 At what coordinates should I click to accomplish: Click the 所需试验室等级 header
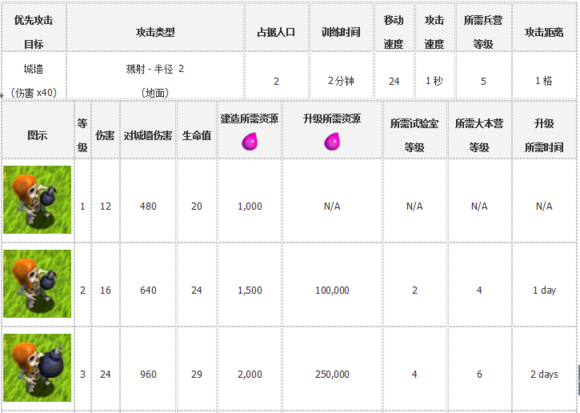tap(414, 135)
